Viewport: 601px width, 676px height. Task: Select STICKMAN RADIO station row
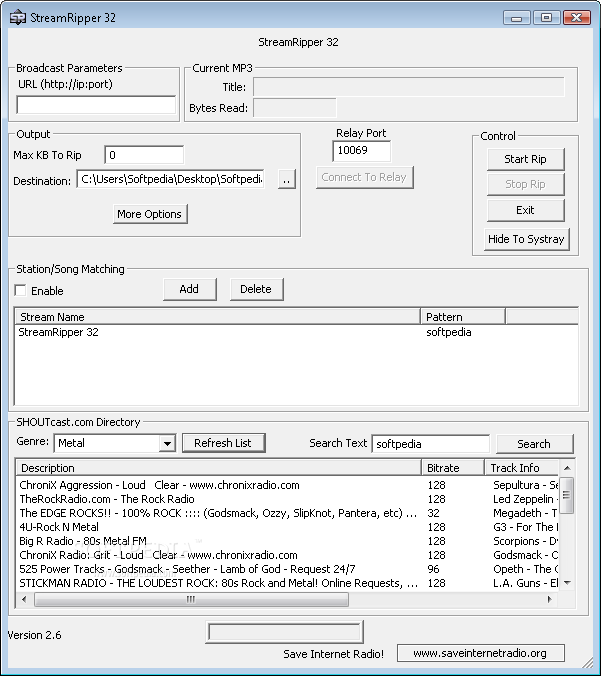pyautogui.click(x=287, y=583)
